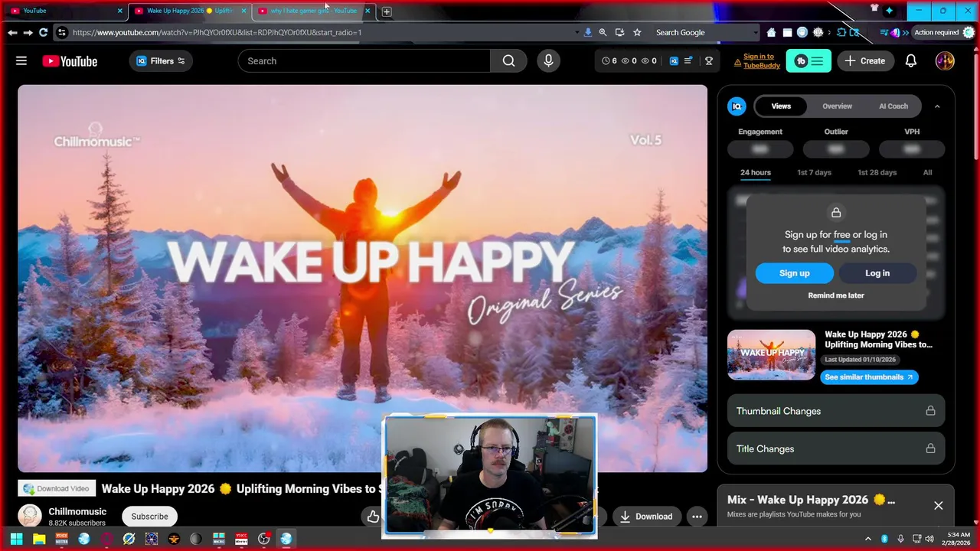
Task: Open the notifications bell
Action: 911,61
